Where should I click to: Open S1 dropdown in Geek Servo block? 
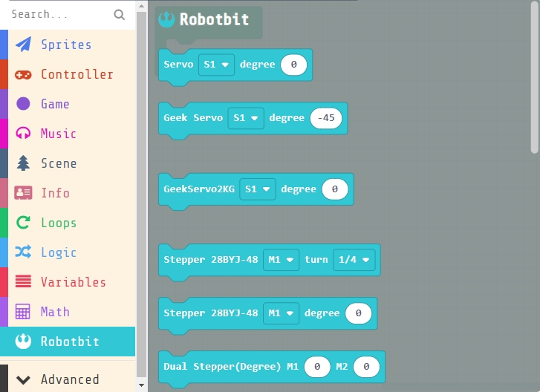pyautogui.click(x=246, y=118)
